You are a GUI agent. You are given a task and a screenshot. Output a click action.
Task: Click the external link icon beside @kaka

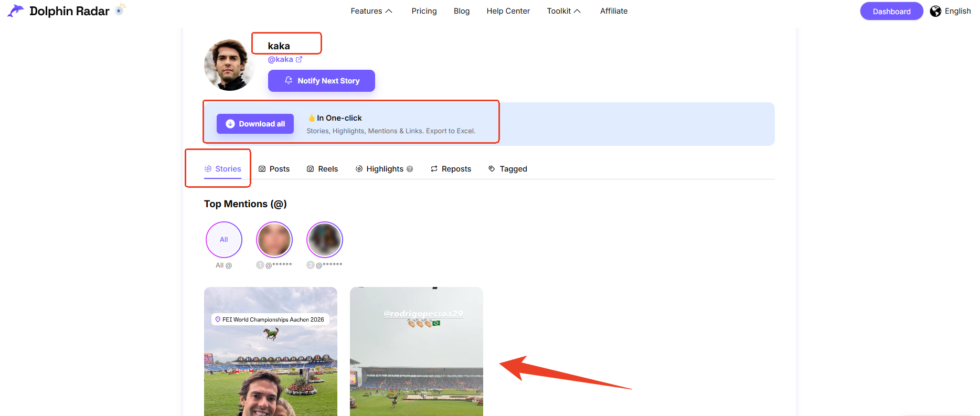pos(299,59)
